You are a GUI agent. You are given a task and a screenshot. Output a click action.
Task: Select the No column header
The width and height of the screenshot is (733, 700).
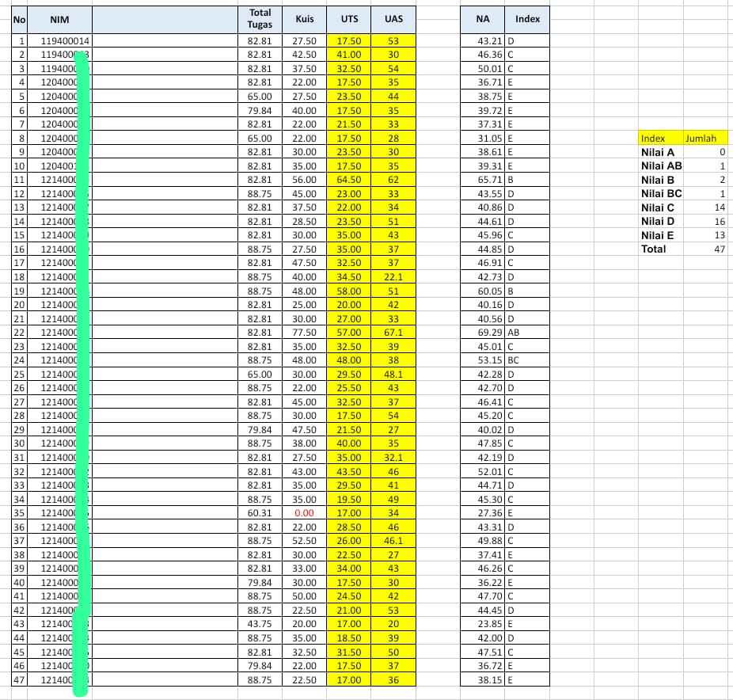pos(19,20)
